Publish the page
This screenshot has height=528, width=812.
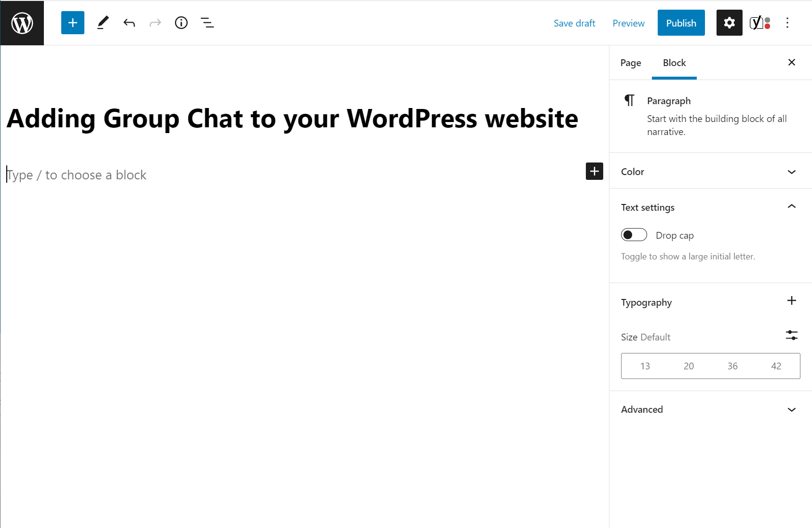(x=681, y=23)
